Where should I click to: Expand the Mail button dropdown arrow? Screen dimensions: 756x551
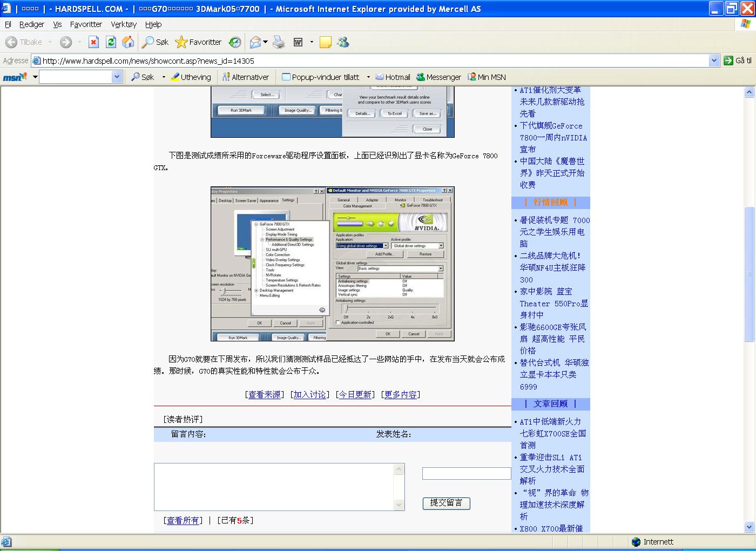265,42
